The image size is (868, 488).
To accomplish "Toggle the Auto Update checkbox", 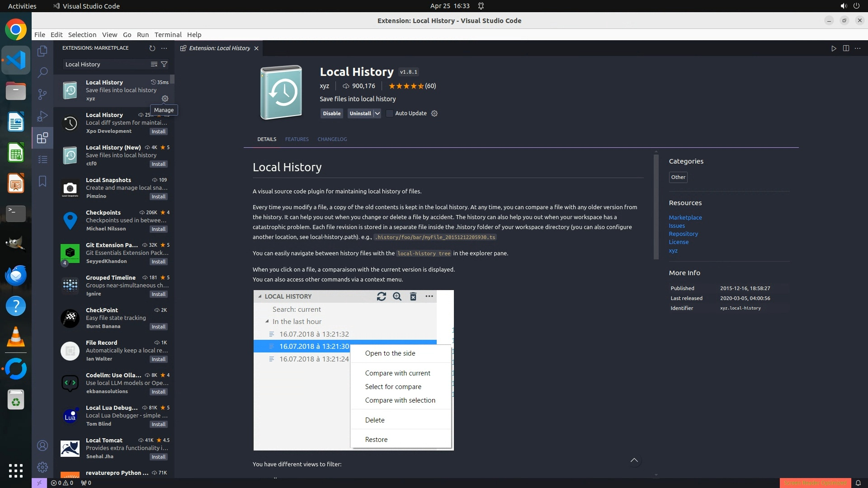I will (x=390, y=113).
